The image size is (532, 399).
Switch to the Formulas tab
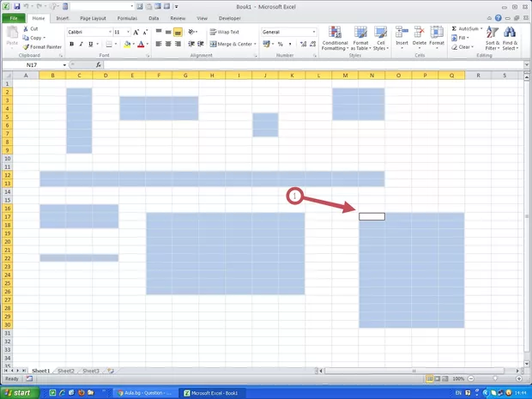pos(127,18)
